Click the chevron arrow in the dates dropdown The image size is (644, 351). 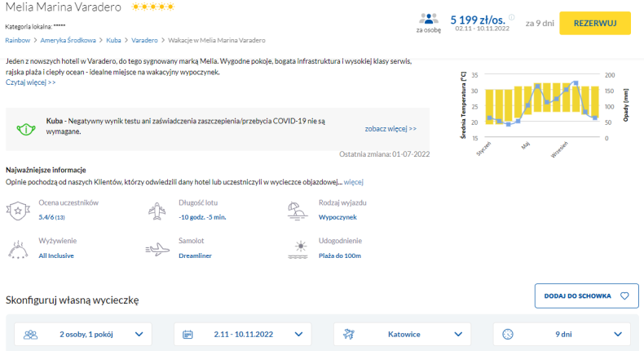(x=298, y=334)
